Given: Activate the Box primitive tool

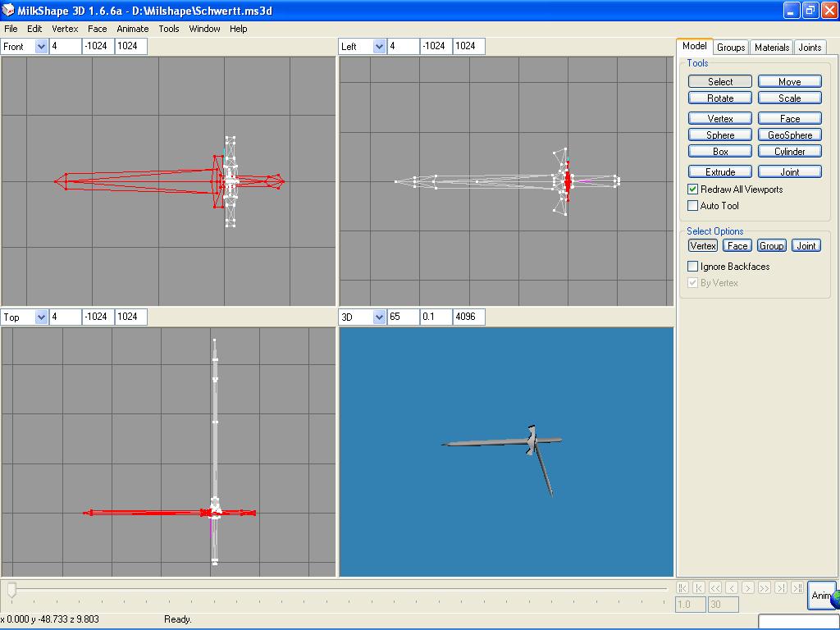Looking at the screenshot, I should coord(719,152).
